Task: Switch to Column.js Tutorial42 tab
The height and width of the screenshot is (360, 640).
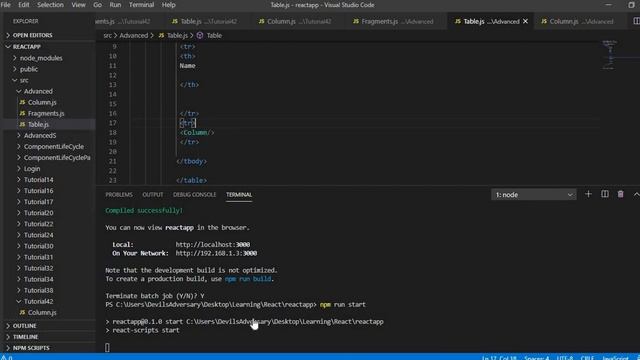Action: (x=295, y=21)
